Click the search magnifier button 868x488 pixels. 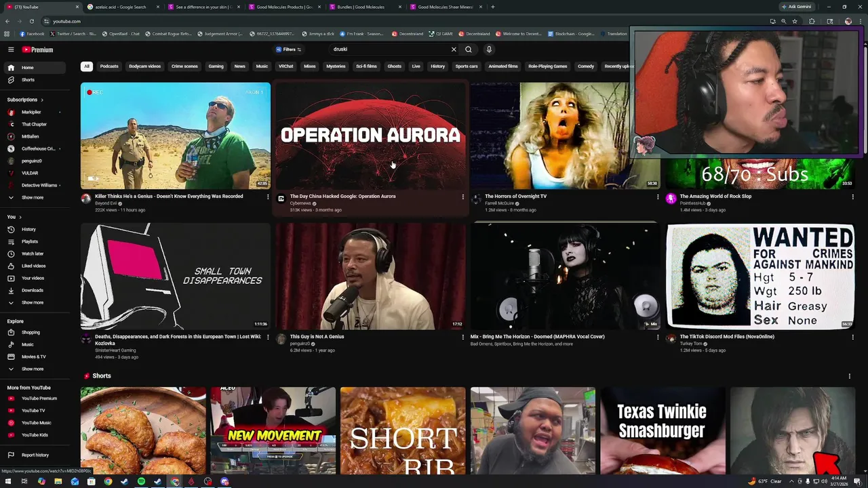point(468,49)
